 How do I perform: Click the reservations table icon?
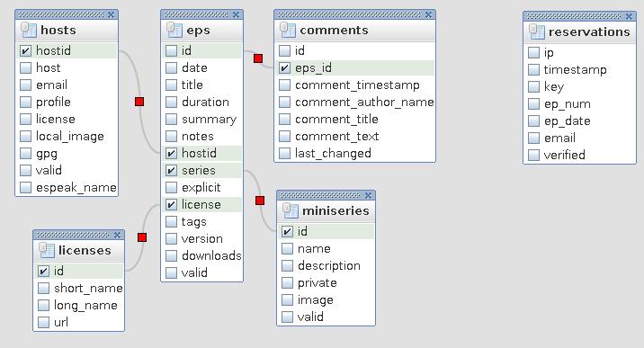tap(536, 31)
